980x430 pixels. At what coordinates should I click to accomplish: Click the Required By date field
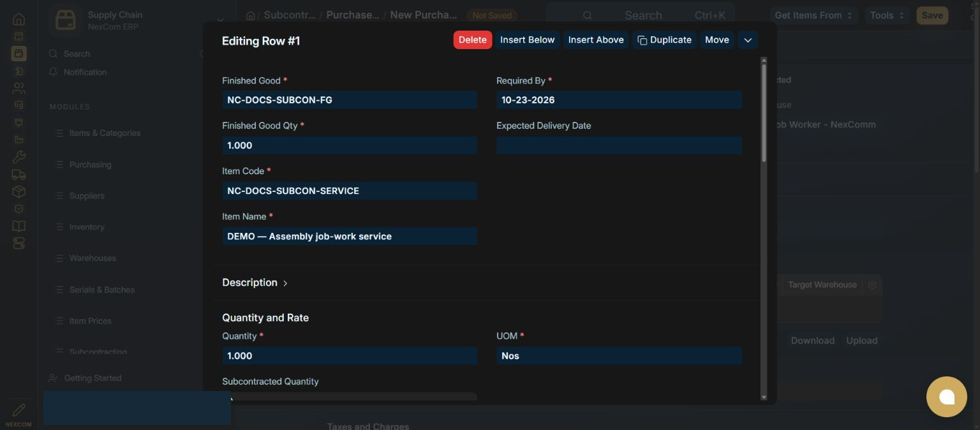tap(619, 100)
